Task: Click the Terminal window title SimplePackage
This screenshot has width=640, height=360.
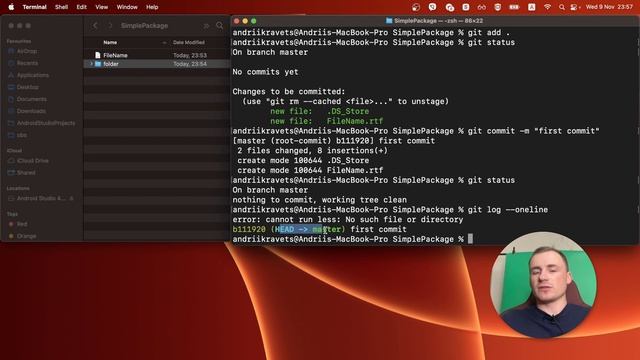Action: click(x=438, y=21)
